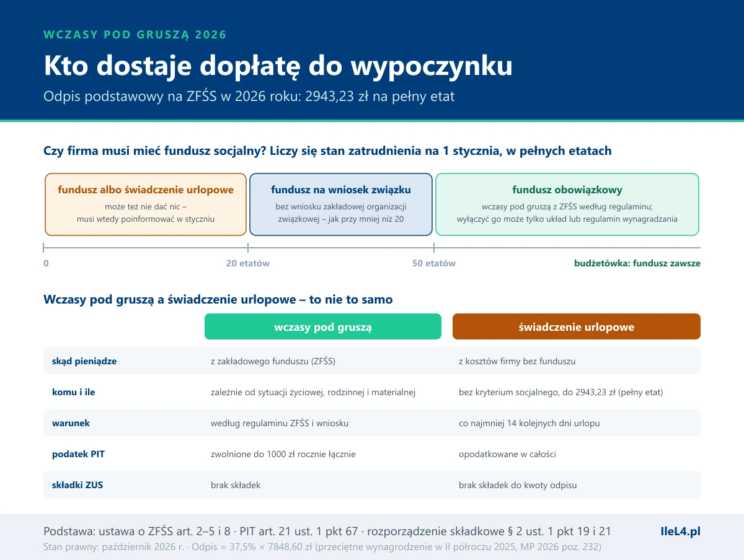Image resolution: width=744 pixels, height=560 pixels.
Task: Select the 'fundusz na wniosek związku' card
Action: click(x=341, y=204)
